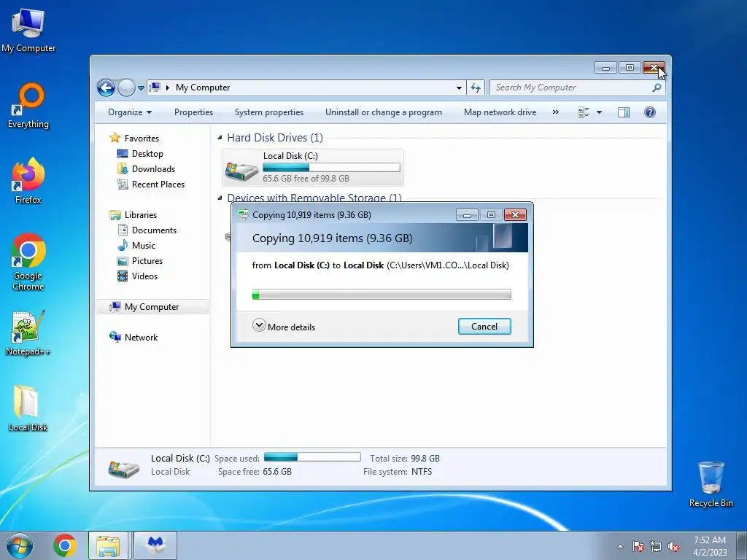Switch to Windows Explorer taskbar button
The width and height of the screenshot is (747, 560).
pyautogui.click(x=108, y=545)
